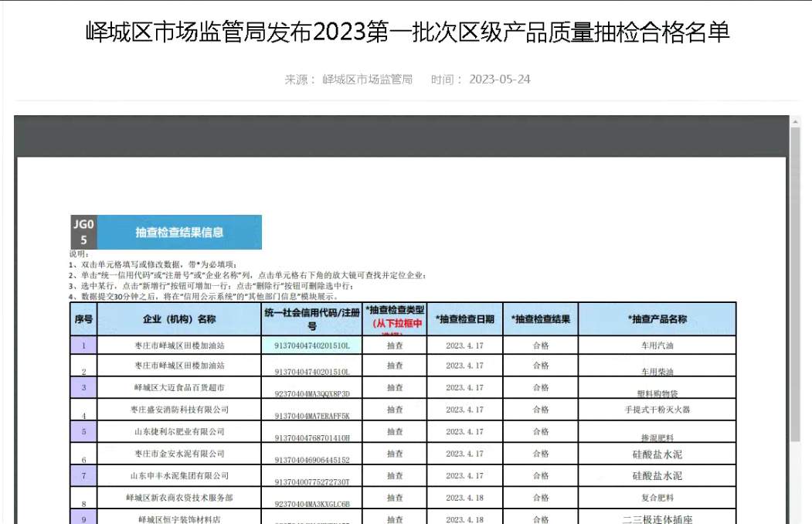
Task: Click the '说明:' label above the instructions
Action: (80, 253)
